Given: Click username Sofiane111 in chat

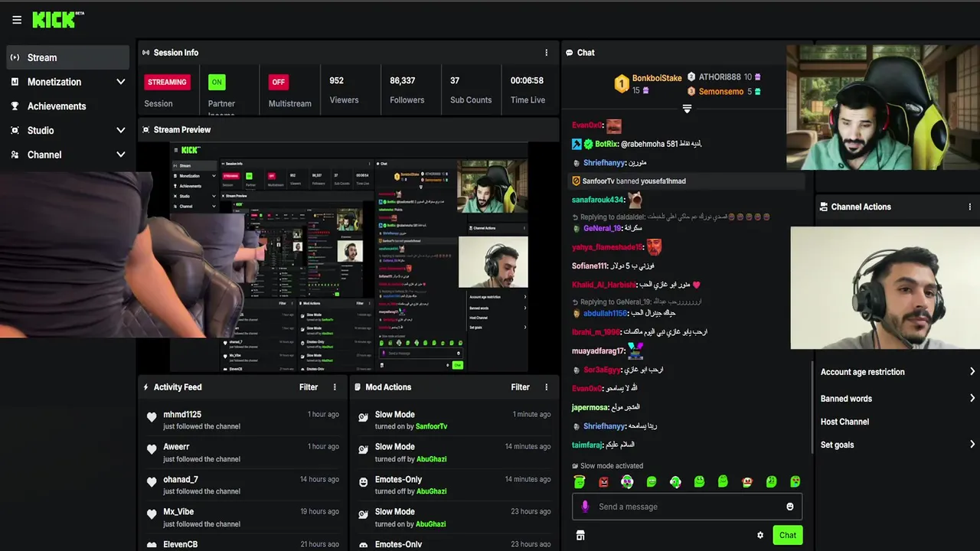Looking at the screenshot, I should [x=590, y=266].
